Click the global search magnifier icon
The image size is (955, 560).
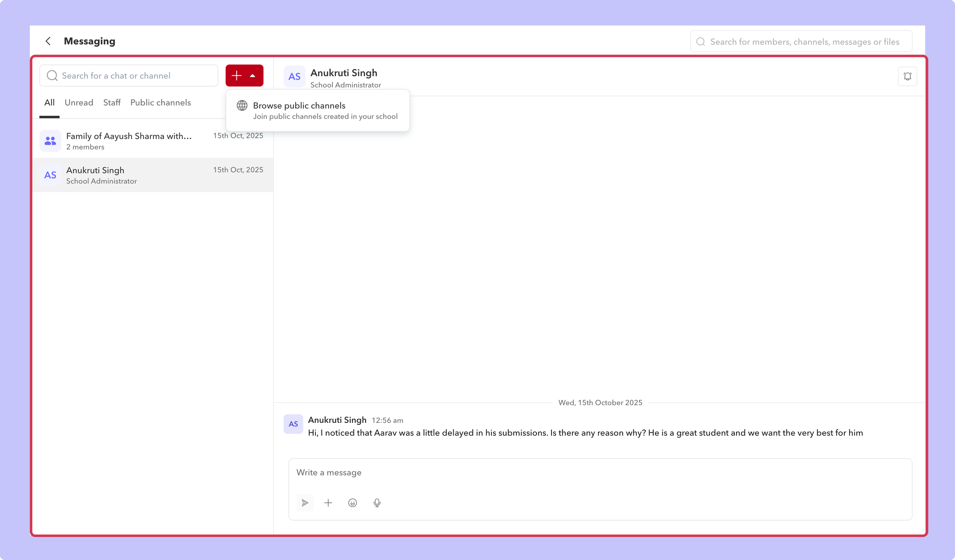[x=701, y=42]
